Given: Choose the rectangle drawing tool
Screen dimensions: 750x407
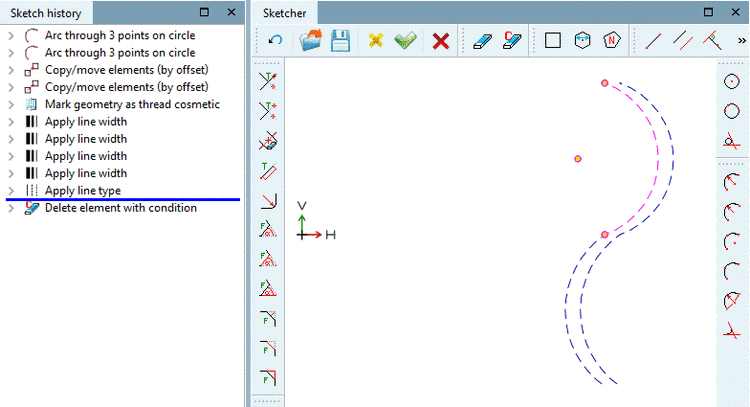Looking at the screenshot, I should (x=552, y=40).
